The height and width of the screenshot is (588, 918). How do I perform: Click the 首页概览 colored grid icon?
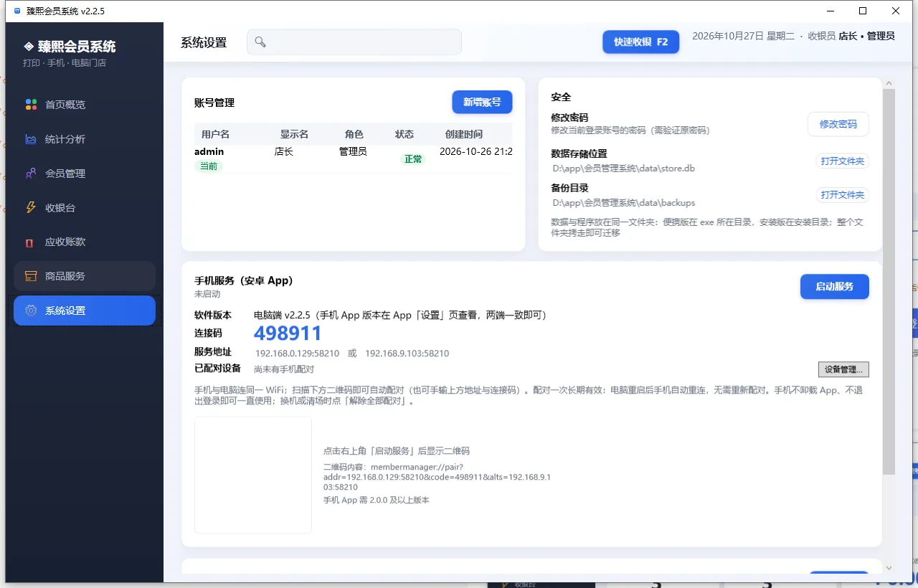[31, 105]
